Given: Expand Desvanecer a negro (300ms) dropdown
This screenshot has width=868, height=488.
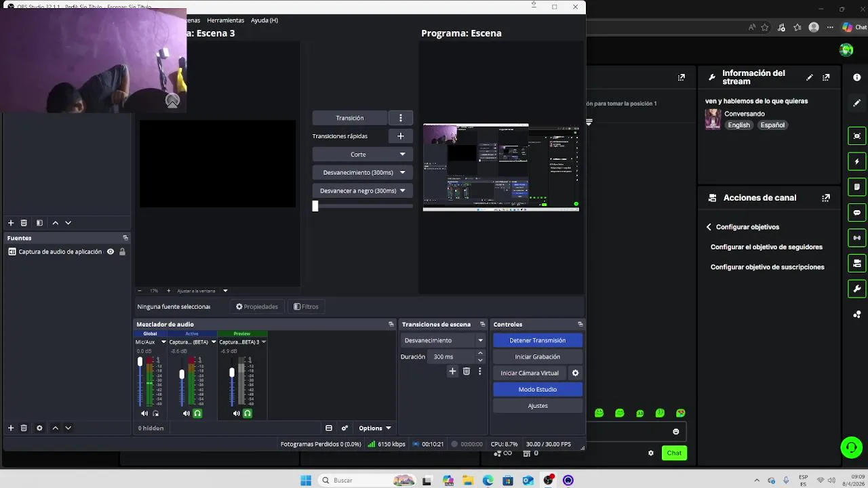Looking at the screenshot, I should point(402,190).
